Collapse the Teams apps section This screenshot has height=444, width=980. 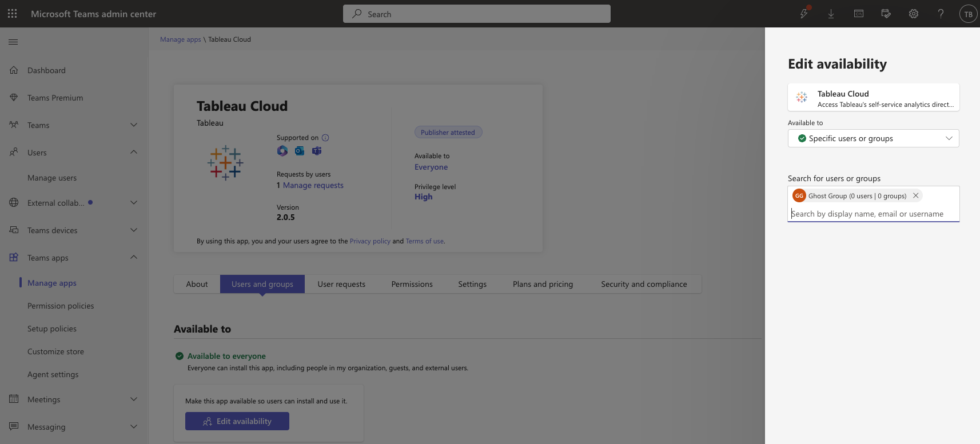point(134,257)
